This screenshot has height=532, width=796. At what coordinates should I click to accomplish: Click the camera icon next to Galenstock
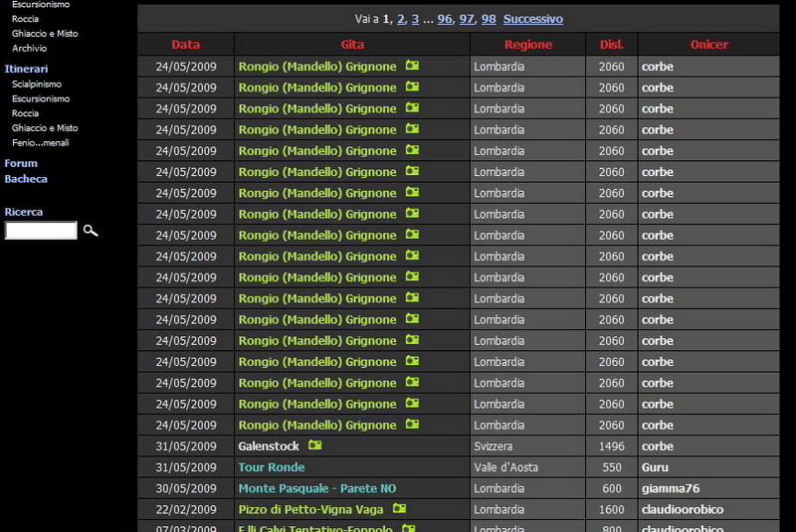click(315, 445)
